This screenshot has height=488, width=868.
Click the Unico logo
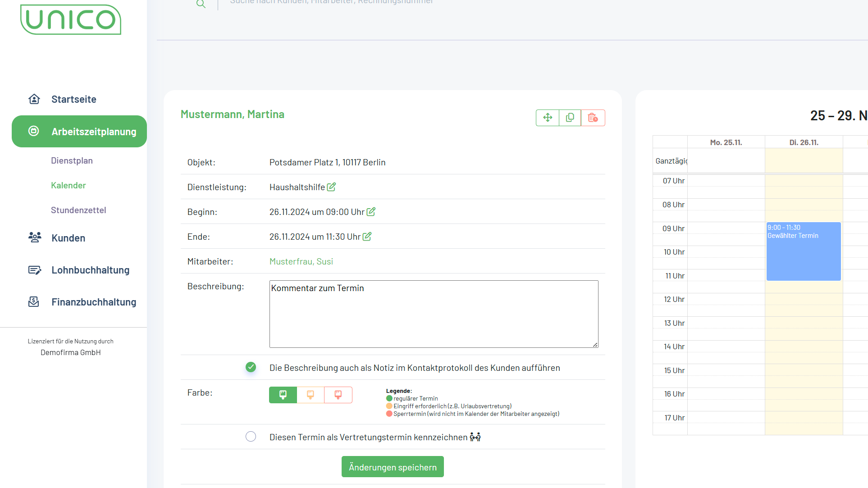(x=71, y=20)
